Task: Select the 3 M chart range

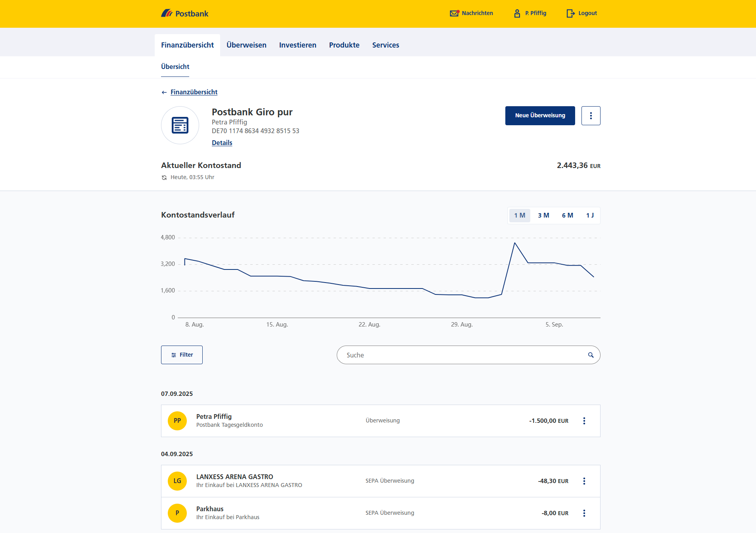Action: [543, 216]
